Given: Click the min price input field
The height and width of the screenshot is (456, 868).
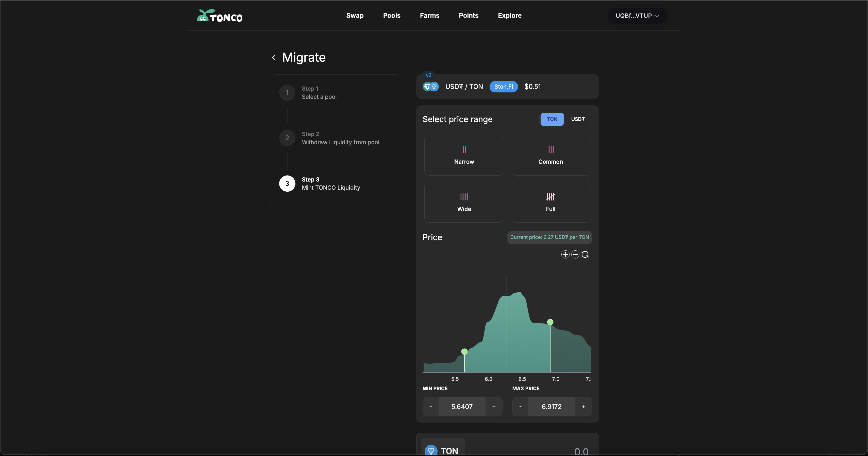Looking at the screenshot, I should (x=462, y=407).
